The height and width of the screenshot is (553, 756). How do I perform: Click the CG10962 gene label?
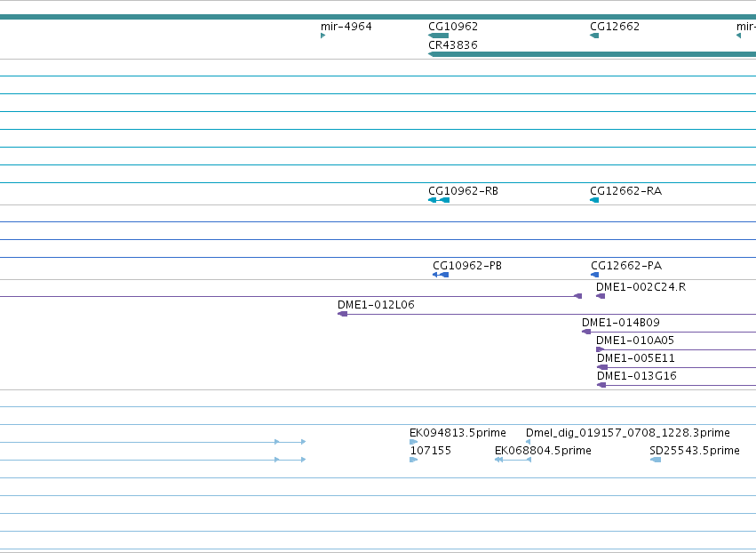453,26
